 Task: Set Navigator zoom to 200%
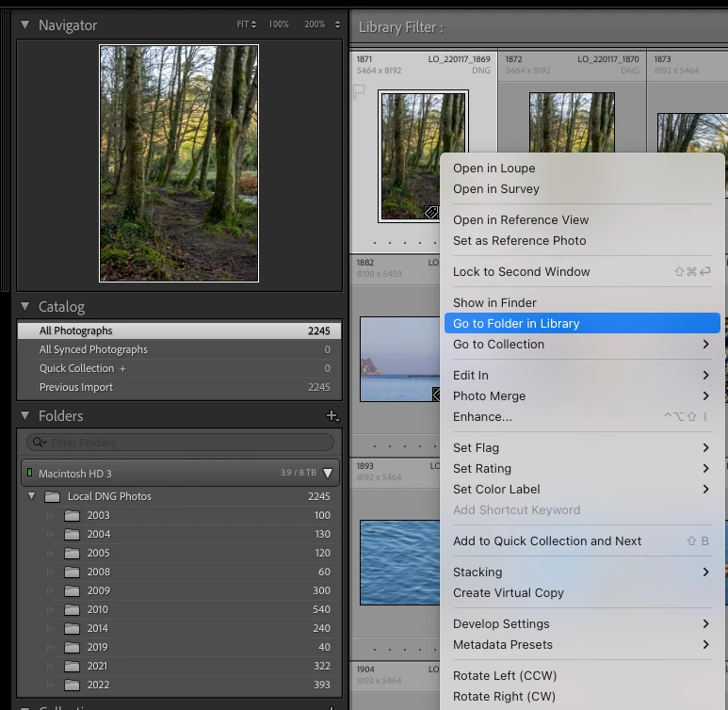click(315, 24)
